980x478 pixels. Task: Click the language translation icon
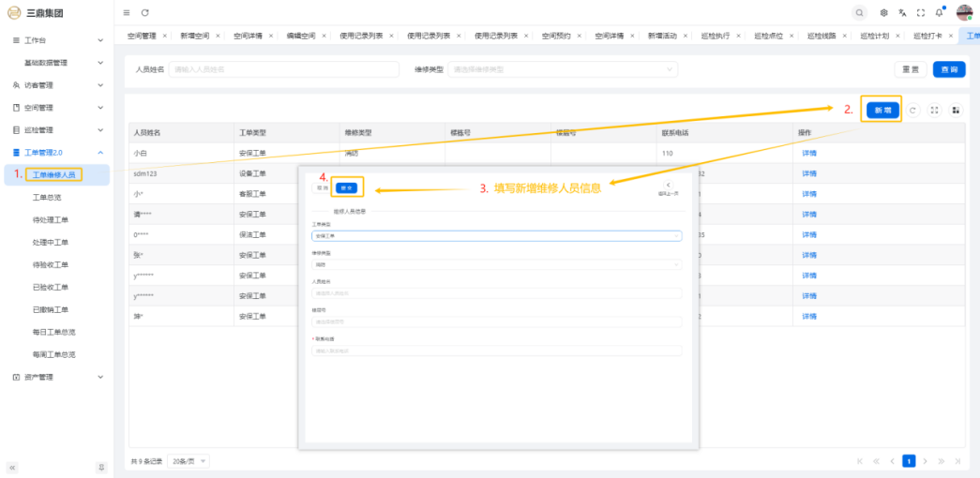pos(902,12)
